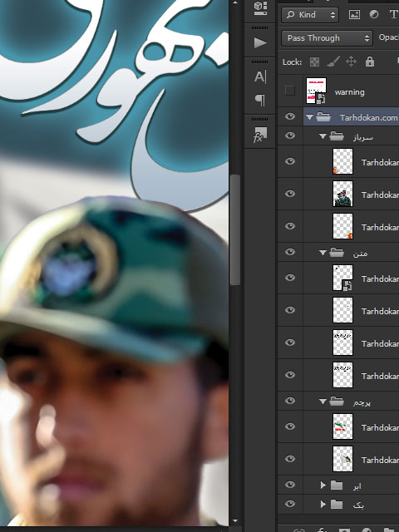Toggle visibility of سرباز group
This screenshot has width=399, height=532.
pos(290,135)
